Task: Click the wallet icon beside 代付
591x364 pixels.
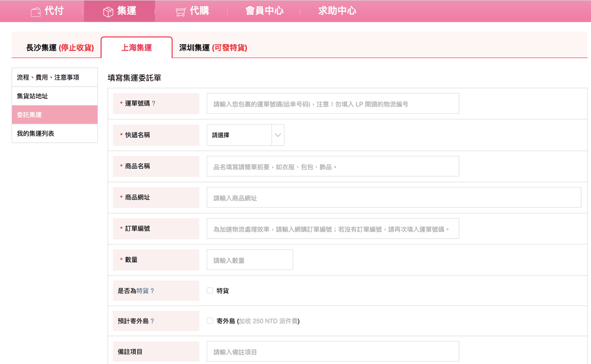Action: point(35,12)
